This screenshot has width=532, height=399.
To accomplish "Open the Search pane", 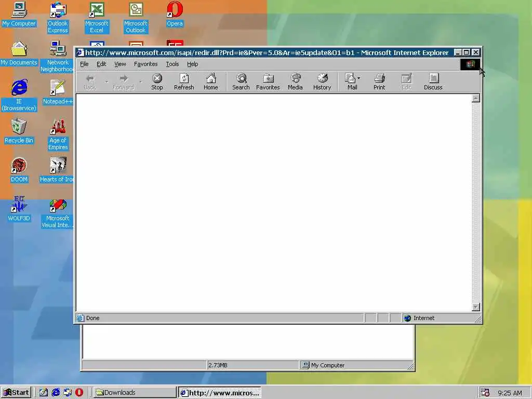I will point(241,82).
